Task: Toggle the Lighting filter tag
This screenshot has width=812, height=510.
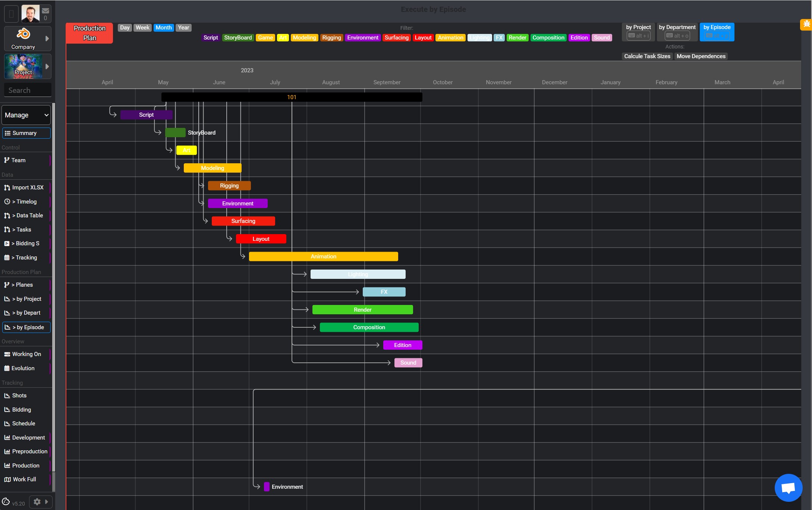Action: (x=479, y=38)
